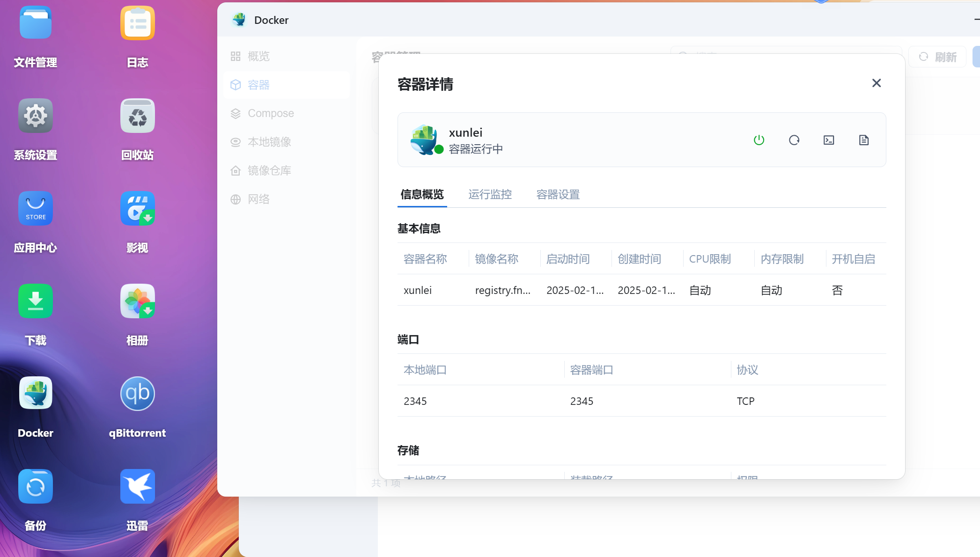Click the 刷新 refresh button
Image resolution: width=980 pixels, height=557 pixels.
coord(937,57)
